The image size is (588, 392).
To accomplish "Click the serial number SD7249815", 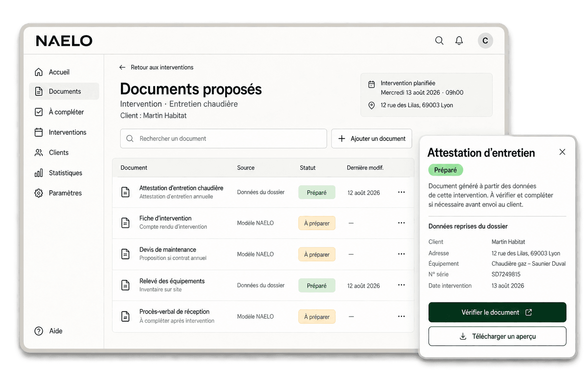I will [x=506, y=274].
